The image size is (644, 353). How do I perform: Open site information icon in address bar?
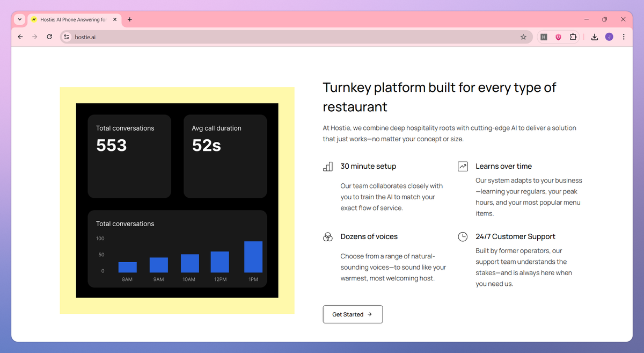pyautogui.click(x=67, y=37)
